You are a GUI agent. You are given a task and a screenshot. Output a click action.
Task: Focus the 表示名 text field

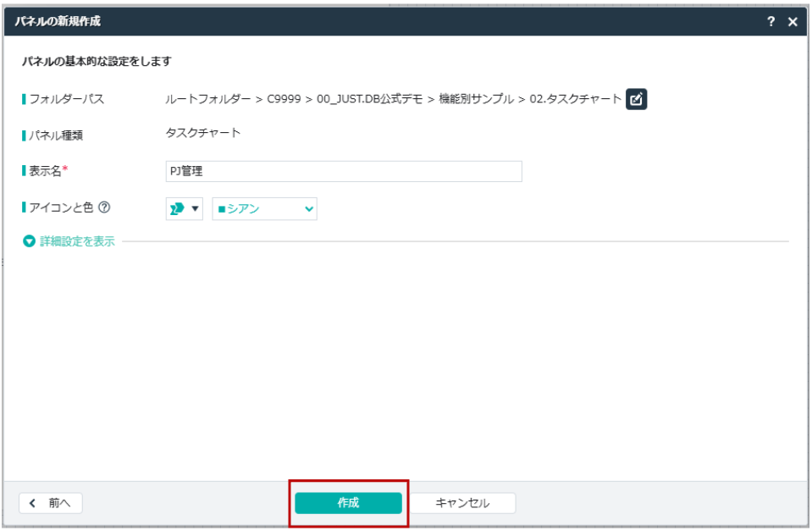(x=344, y=171)
